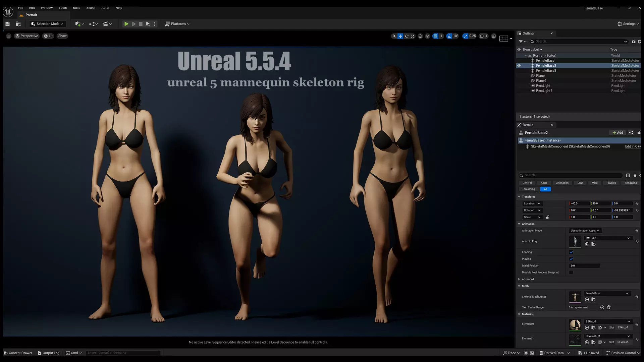
Task: Collapse the Portrait (Editor) world tree
Action: pos(526,56)
